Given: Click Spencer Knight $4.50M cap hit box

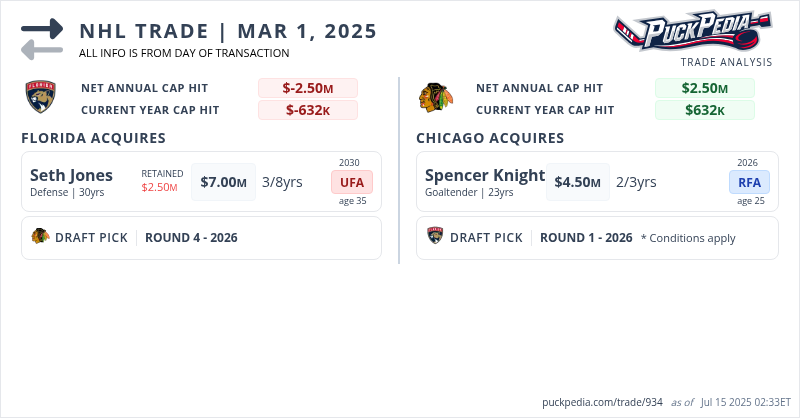Looking at the screenshot, I should coord(578,182).
